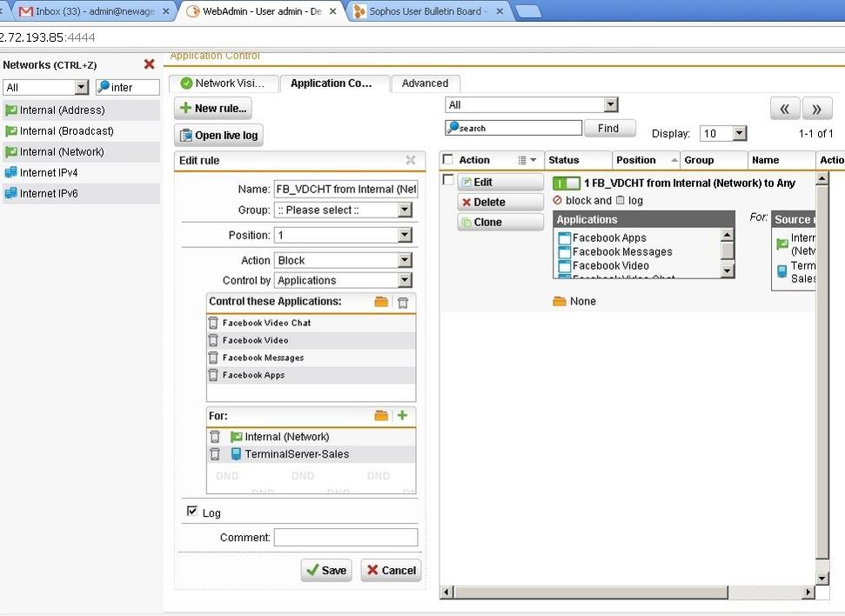Click the browser address bar
Screen dimensions: 845x616
coord(423,37)
